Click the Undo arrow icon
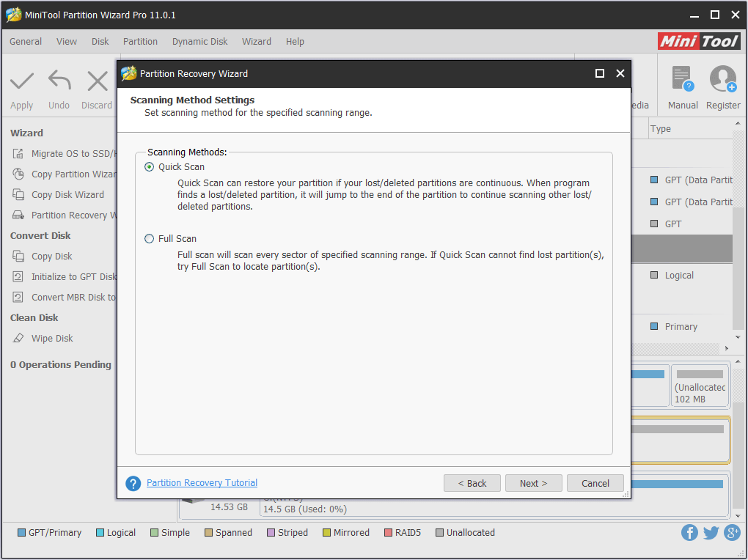 pyautogui.click(x=59, y=81)
